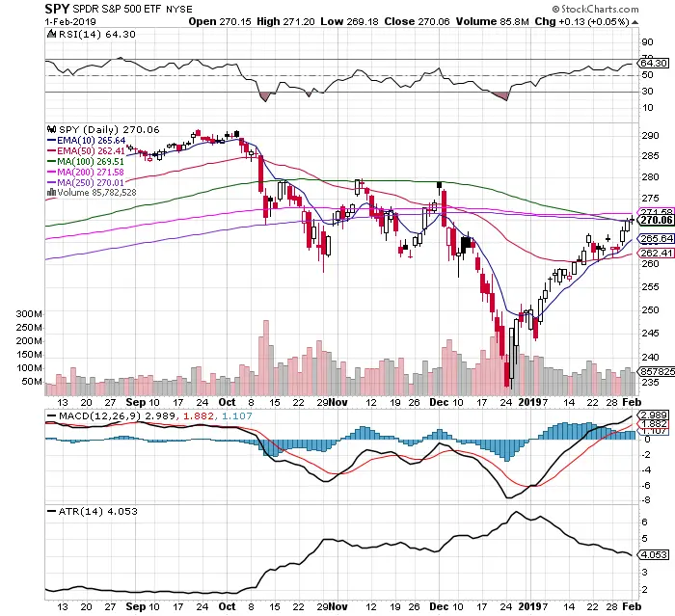The width and height of the screenshot is (675, 616).
Task: Click the Dec label under the price chart
Action: coord(439,402)
